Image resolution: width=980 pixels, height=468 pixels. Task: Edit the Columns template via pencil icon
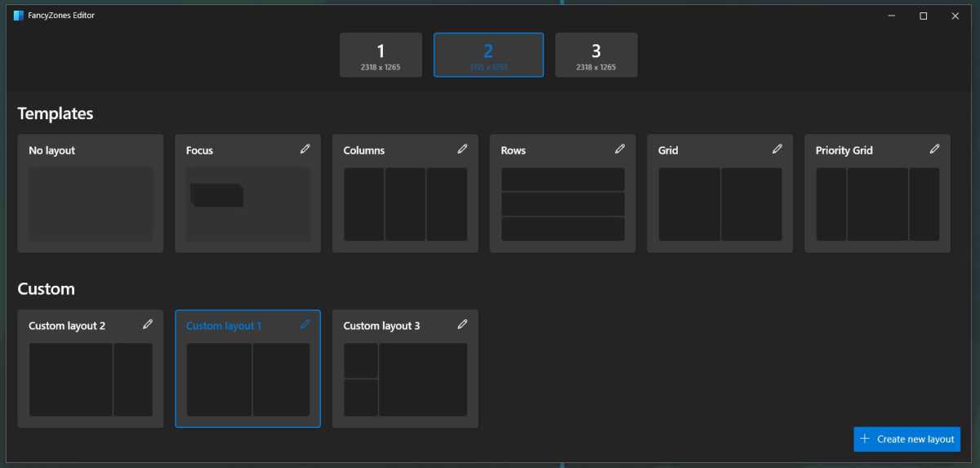[x=462, y=149]
